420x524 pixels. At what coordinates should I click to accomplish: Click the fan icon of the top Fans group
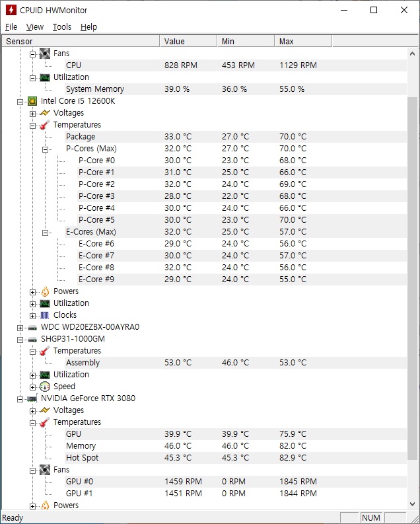pos(45,54)
